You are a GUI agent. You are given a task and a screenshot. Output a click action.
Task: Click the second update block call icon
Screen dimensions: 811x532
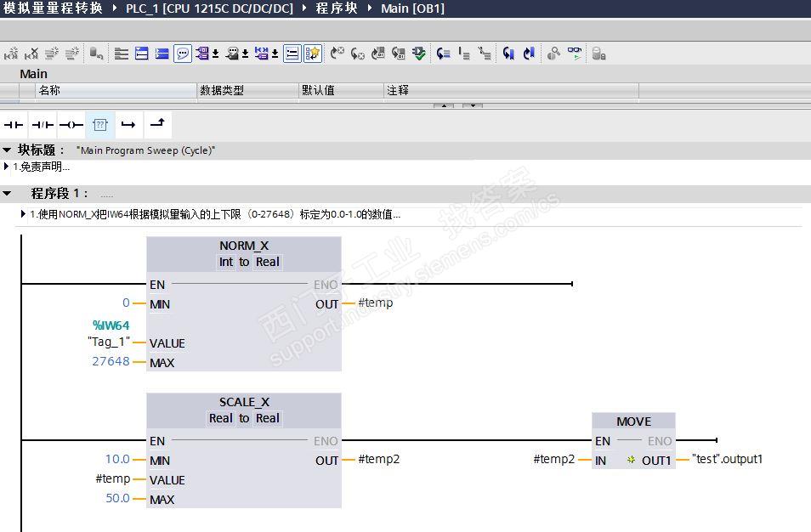pyautogui.click(x=398, y=54)
